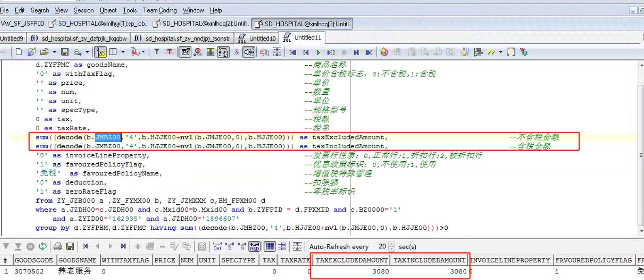Click the N&D grid display toggle
The width and height of the screenshot is (644, 280).
click(x=255, y=246)
